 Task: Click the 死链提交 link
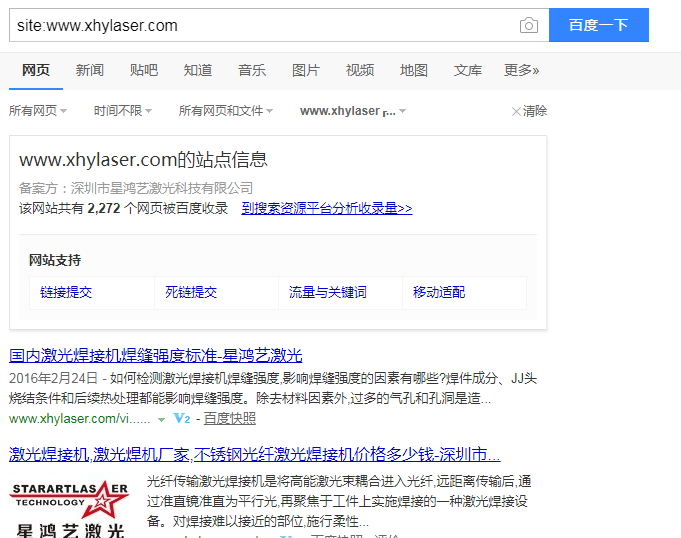[191, 292]
